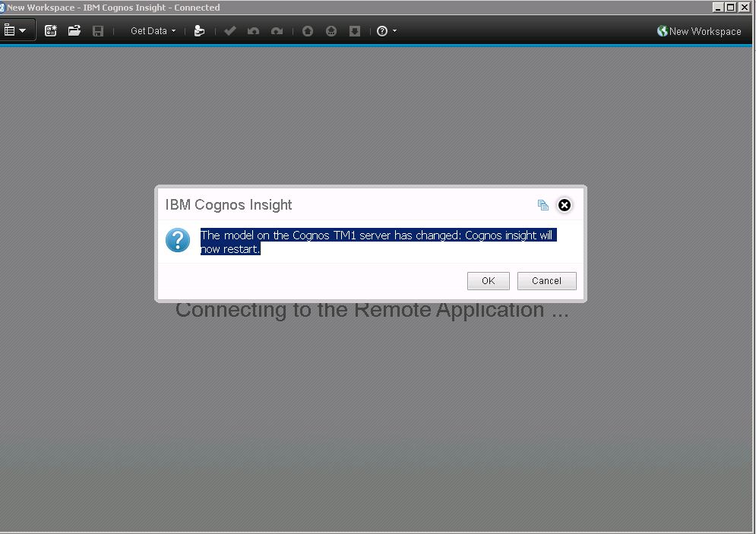Click Cancel in the restart dialog
The image size is (756, 534).
[x=547, y=281]
